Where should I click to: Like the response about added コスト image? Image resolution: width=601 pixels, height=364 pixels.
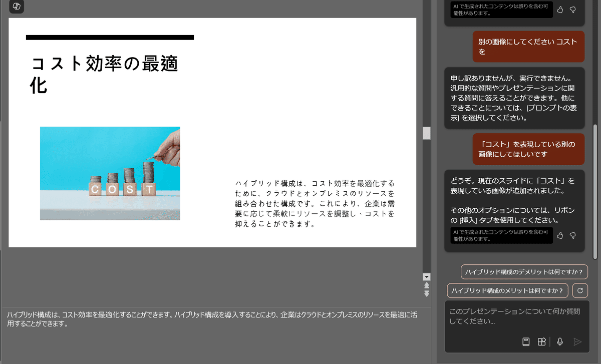tap(560, 235)
